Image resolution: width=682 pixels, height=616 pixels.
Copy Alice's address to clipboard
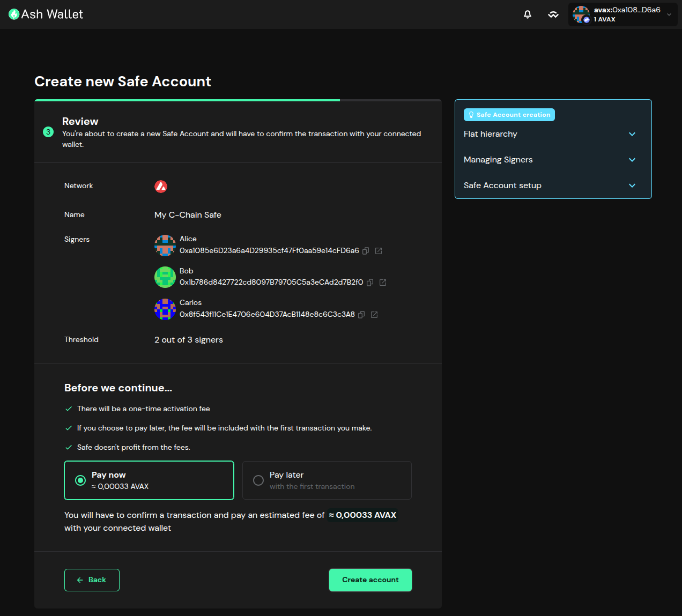click(366, 251)
